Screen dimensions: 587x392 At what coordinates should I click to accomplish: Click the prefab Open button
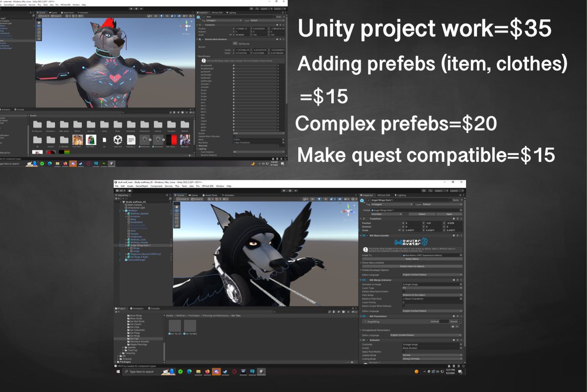pyautogui.click(x=449, y=214)
